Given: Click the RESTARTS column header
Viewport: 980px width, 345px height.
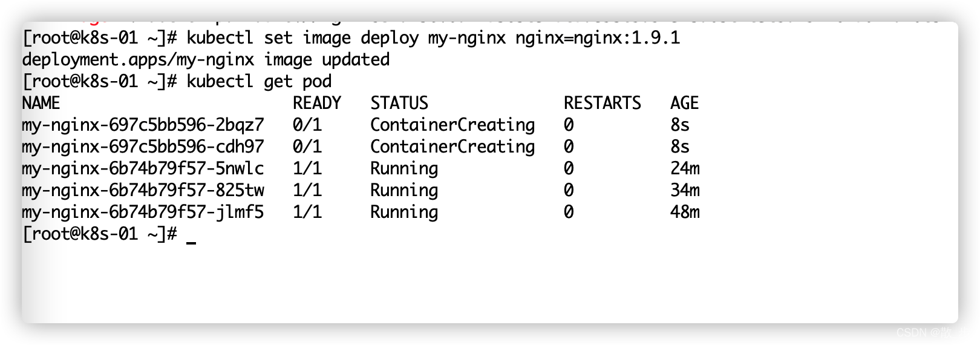Looking at the screenshot, I should (603, 103).
